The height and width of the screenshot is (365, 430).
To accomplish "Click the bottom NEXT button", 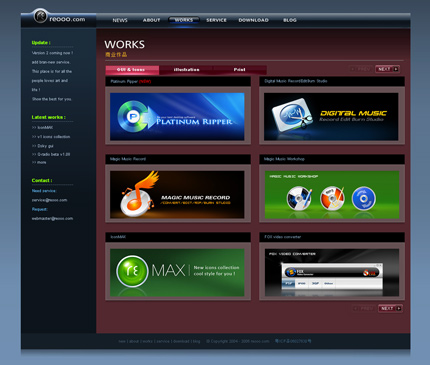I will coord(390,308).
